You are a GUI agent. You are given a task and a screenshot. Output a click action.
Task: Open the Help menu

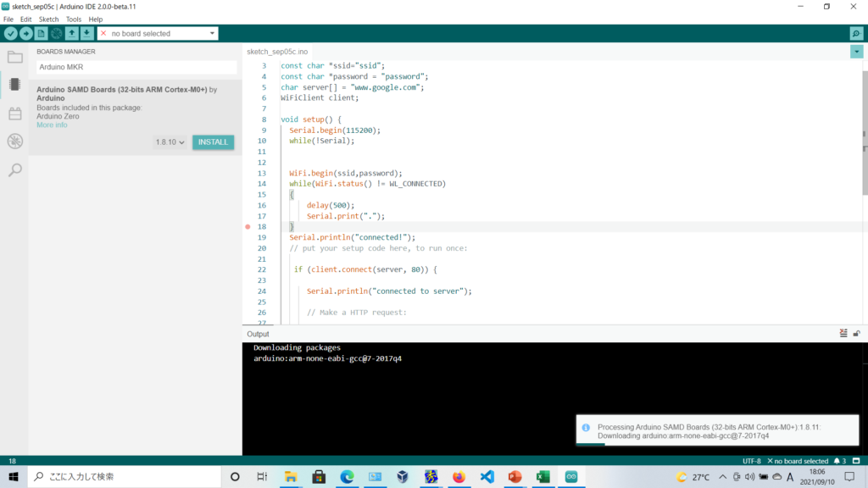pyautogui.click(x=95, y=19)
